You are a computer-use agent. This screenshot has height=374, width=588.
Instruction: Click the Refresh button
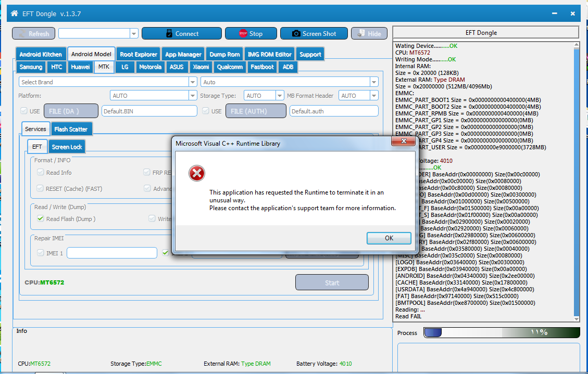click(x=33, y=33)
